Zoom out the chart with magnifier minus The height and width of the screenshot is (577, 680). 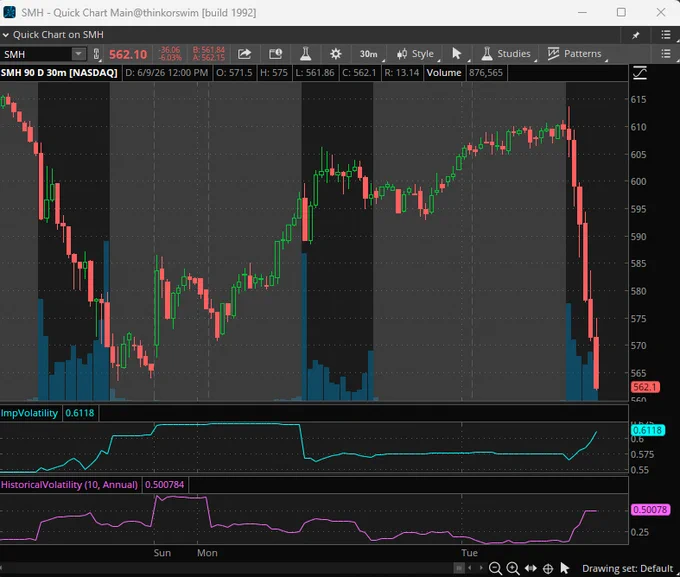[495, 568]
